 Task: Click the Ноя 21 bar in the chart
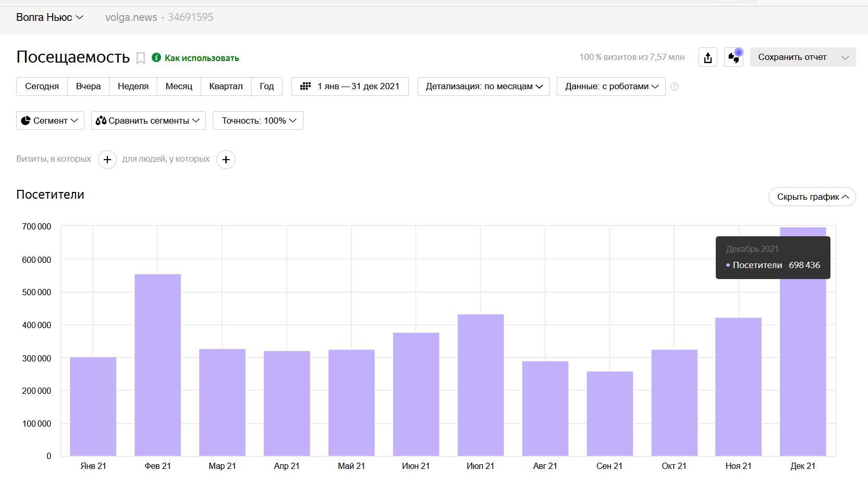[739, 387]
